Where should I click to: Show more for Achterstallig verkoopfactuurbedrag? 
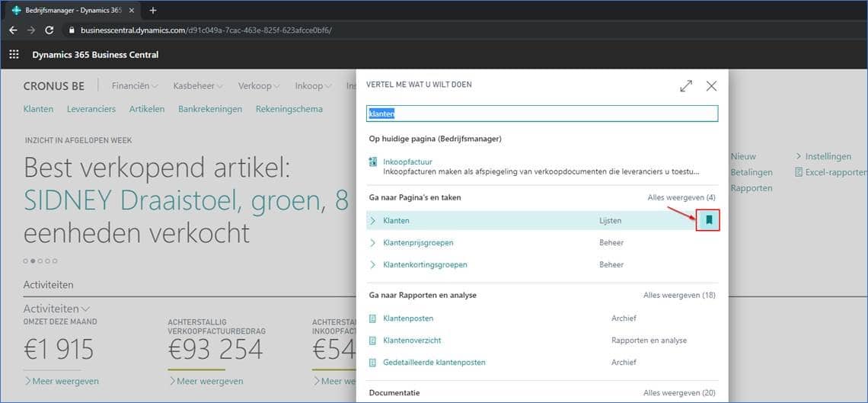click(x=206, y=381)
